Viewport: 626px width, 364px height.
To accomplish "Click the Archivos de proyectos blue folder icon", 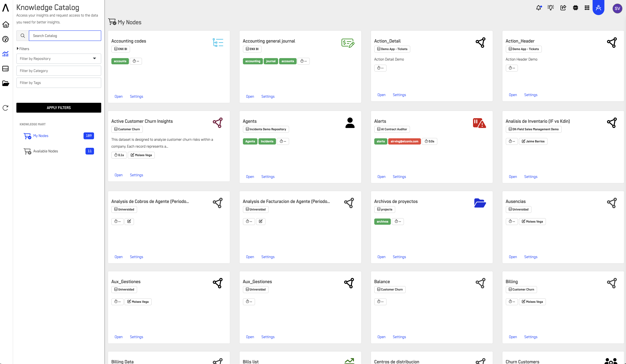I will tap(480, 203).
